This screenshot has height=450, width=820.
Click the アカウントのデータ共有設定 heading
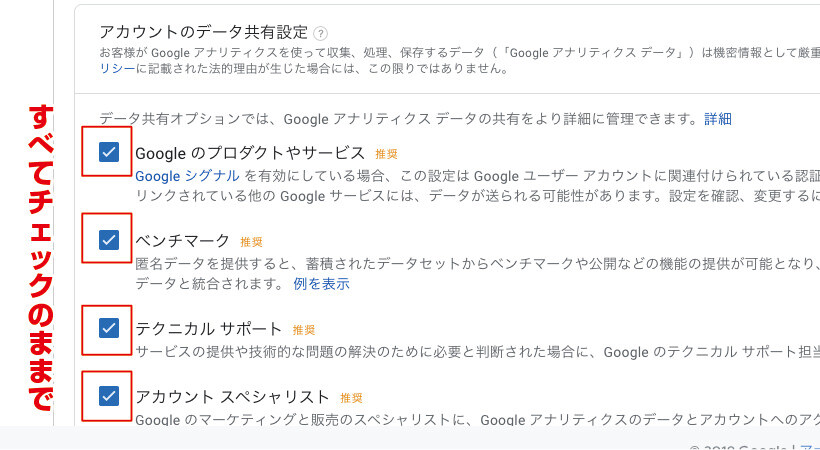coord(204,32)
